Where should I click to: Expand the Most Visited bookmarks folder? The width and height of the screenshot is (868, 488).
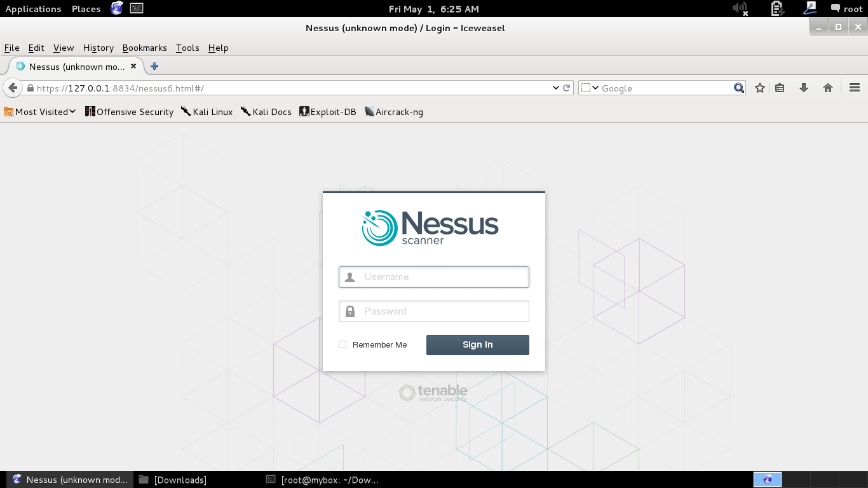40,112
